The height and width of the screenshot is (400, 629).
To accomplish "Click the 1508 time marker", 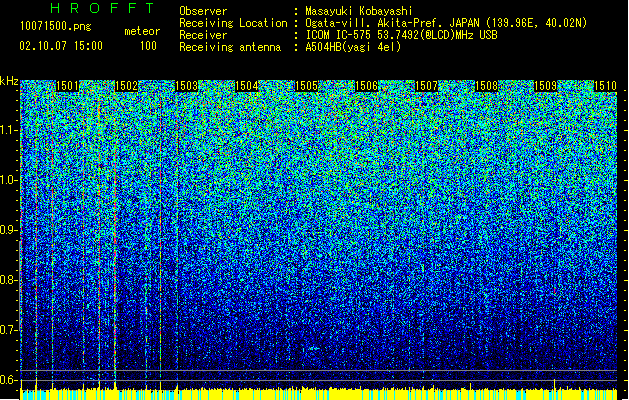I will coord(486,86).
